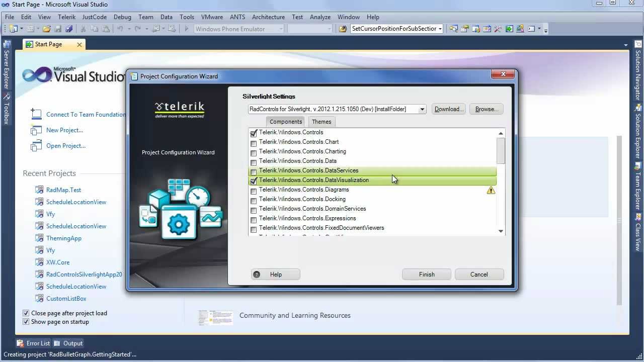This screenshot has width=644, height=362.
Task: Click Download... button
Action: 449,109
